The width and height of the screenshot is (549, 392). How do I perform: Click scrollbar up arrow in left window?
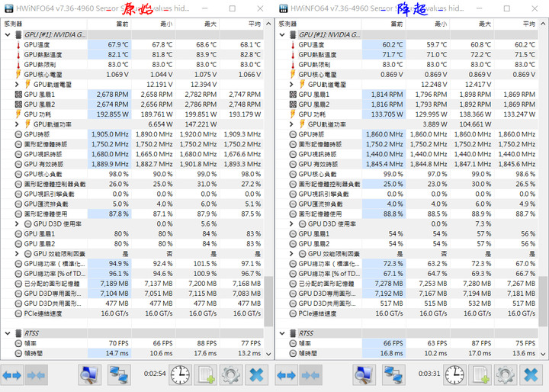click(268, 24)
